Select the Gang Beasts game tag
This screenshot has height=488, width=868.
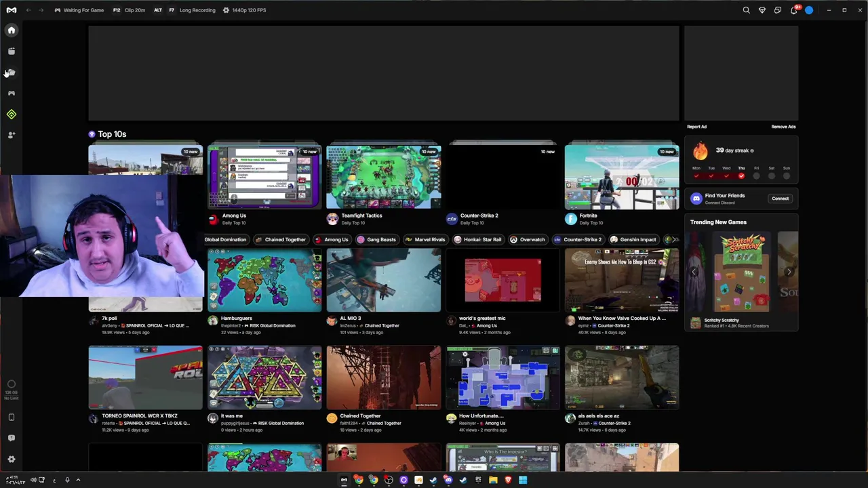pyautogui.click(x=376, y=239)
